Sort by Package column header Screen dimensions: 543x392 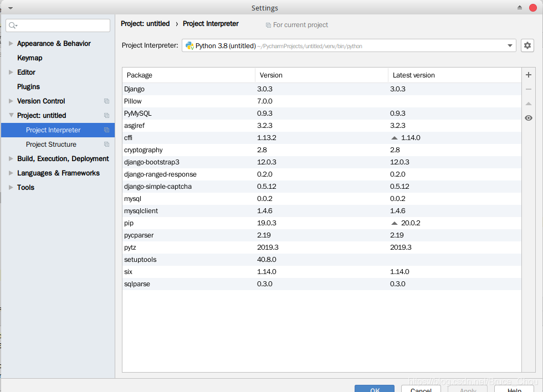point(189,75)
